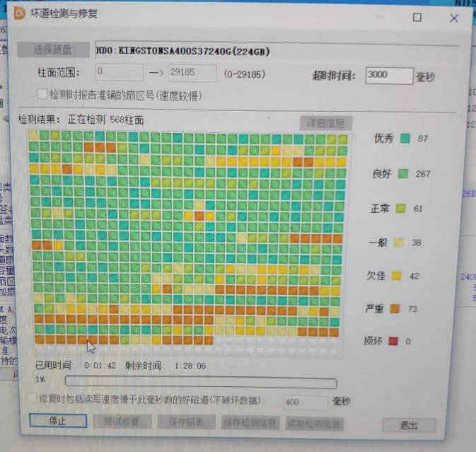Maximize the 坏道检测与修复 window

coord(417,17)
